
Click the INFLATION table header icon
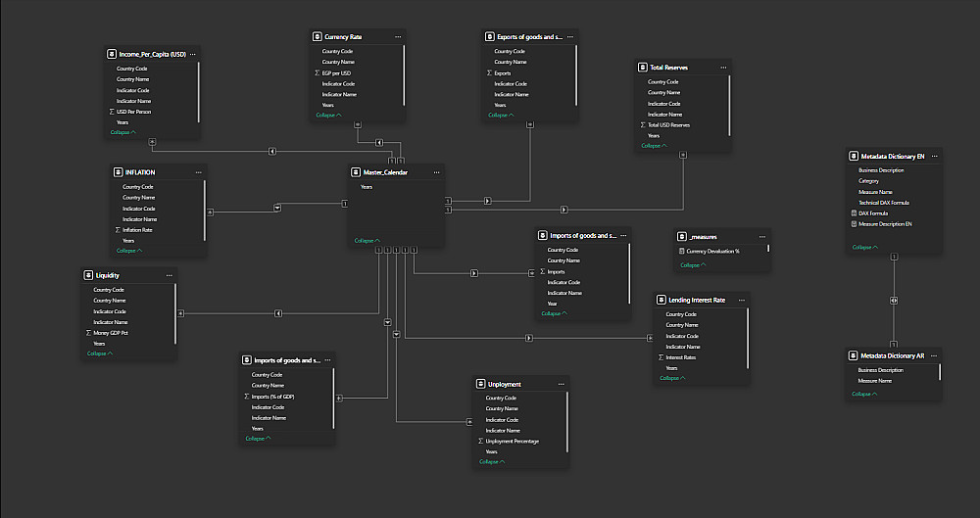click(x=118, y=172)
